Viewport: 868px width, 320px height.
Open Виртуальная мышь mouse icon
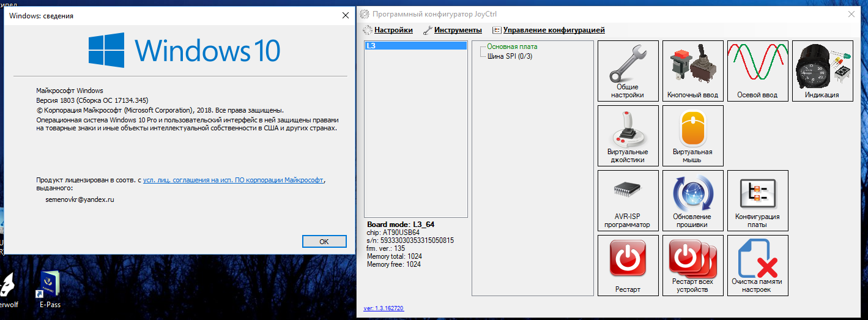coord(692,136)
